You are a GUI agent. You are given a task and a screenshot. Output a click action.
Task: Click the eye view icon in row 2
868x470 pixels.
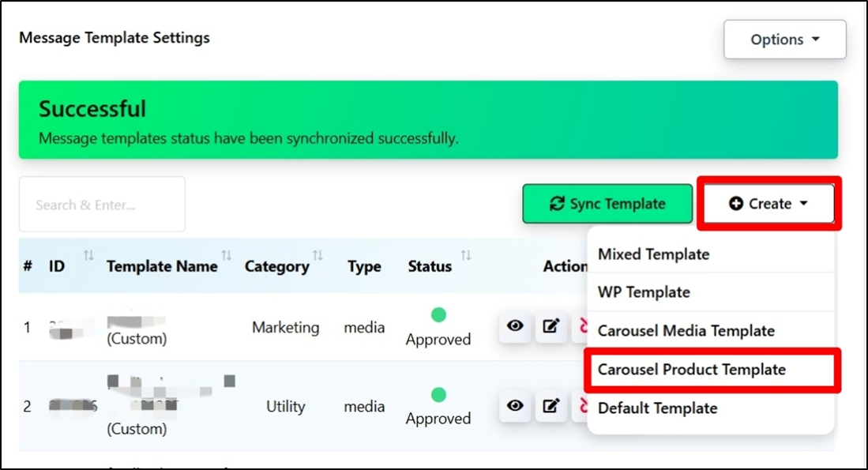[516, 405]
